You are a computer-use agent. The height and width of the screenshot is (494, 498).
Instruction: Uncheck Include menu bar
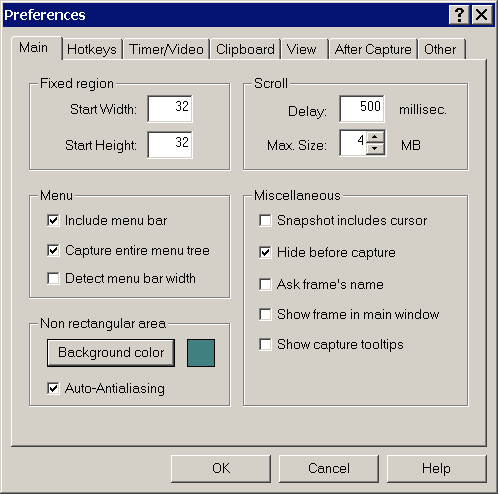[x=53, y=220]
